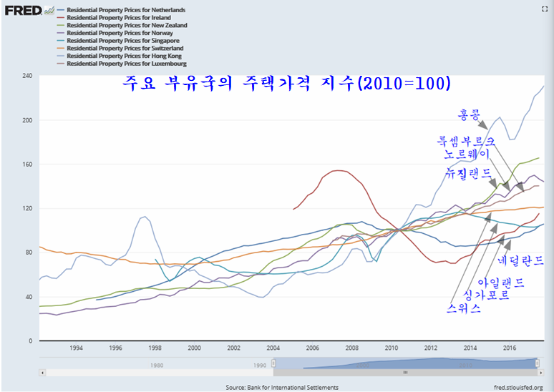This screenshot has width=554, height=392.
Task: Click the 싱가포르 annotation label
Action: tap(486, 295)
